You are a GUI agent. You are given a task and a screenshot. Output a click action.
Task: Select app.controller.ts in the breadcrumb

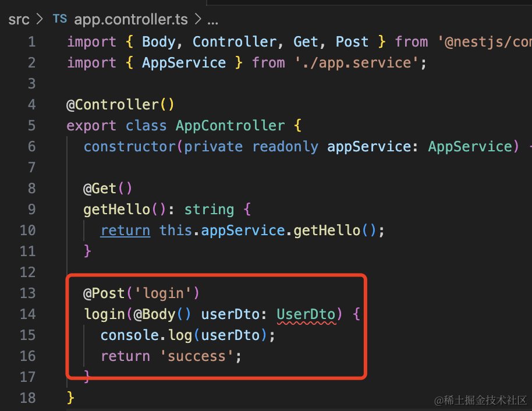point(130,19)
